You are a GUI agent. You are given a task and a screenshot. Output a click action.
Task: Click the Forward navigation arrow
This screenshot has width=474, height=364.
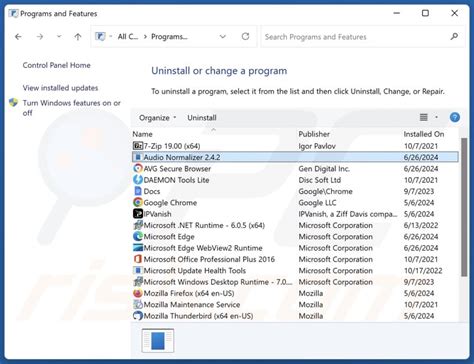(x=40, y=37)
